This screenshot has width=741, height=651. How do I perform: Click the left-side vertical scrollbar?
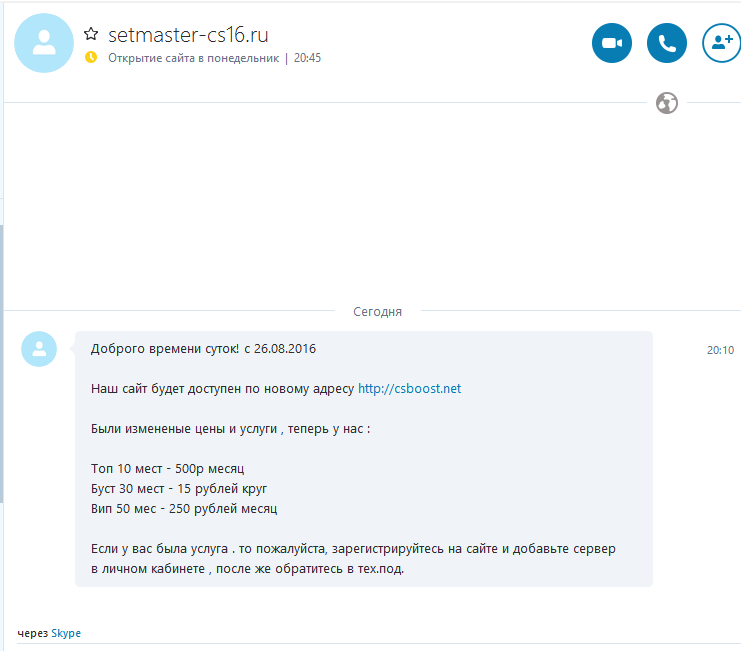pyautogui.click(x=2, y=364)
